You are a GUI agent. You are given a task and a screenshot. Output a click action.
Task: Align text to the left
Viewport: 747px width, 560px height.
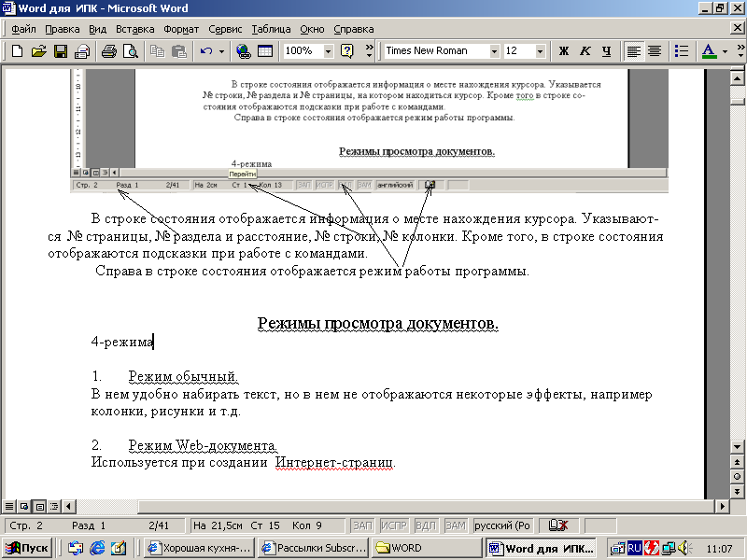click(x=633, y=51)
